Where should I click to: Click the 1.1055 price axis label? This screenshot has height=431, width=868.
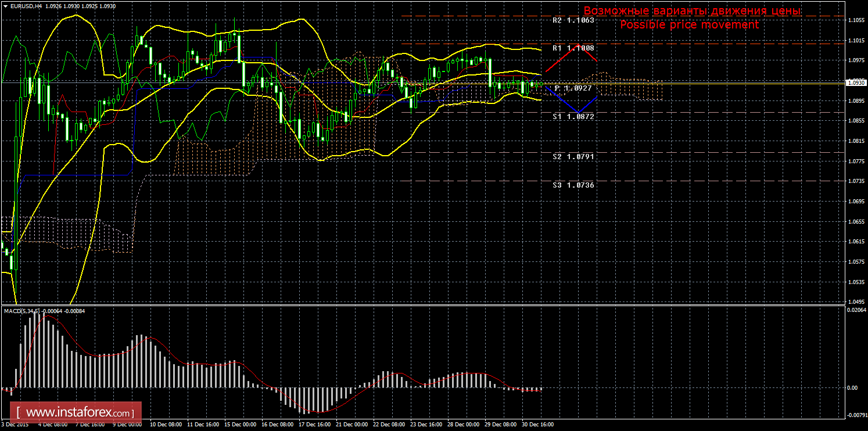pos(855,20)
